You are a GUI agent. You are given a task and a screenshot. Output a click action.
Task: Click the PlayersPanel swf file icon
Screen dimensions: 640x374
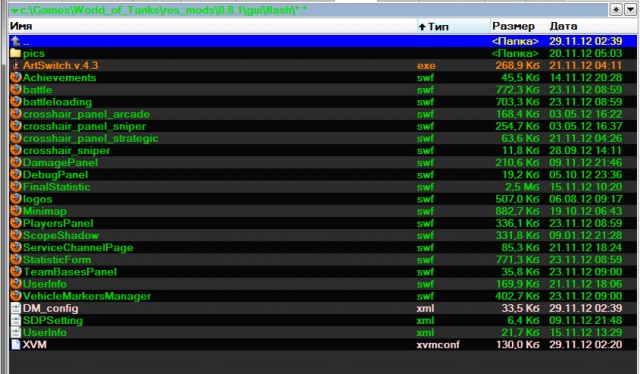[x=16, y=223]
